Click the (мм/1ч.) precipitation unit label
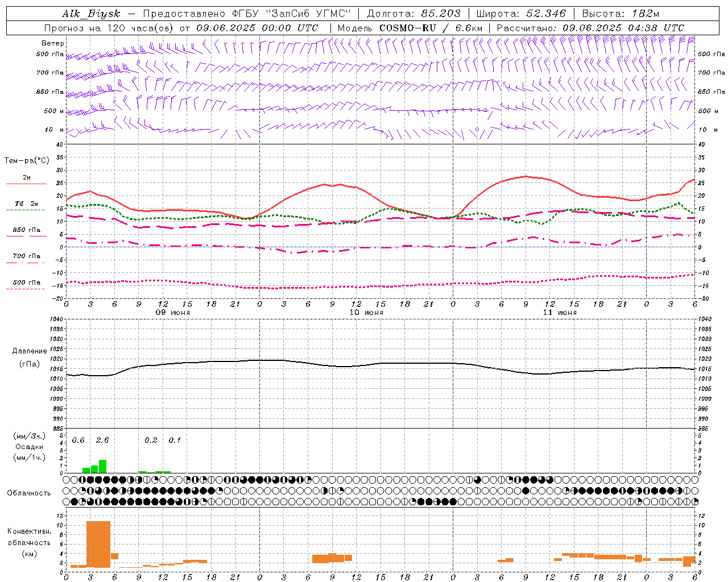Image resolution: width=728 pixels, height=582 pixels. pyautogui.click(x=30, y=458)
